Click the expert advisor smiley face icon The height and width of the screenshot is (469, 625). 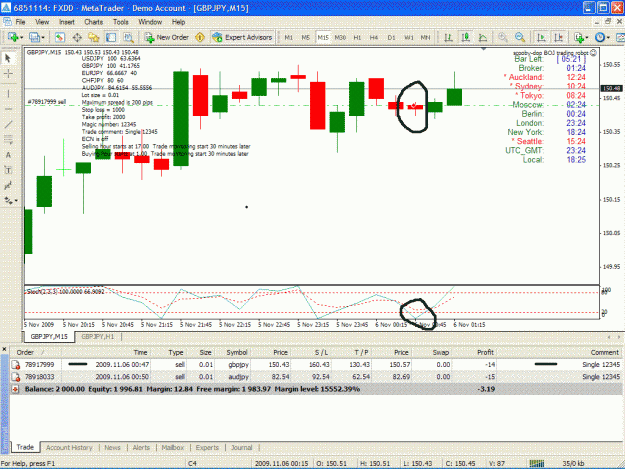594,52
